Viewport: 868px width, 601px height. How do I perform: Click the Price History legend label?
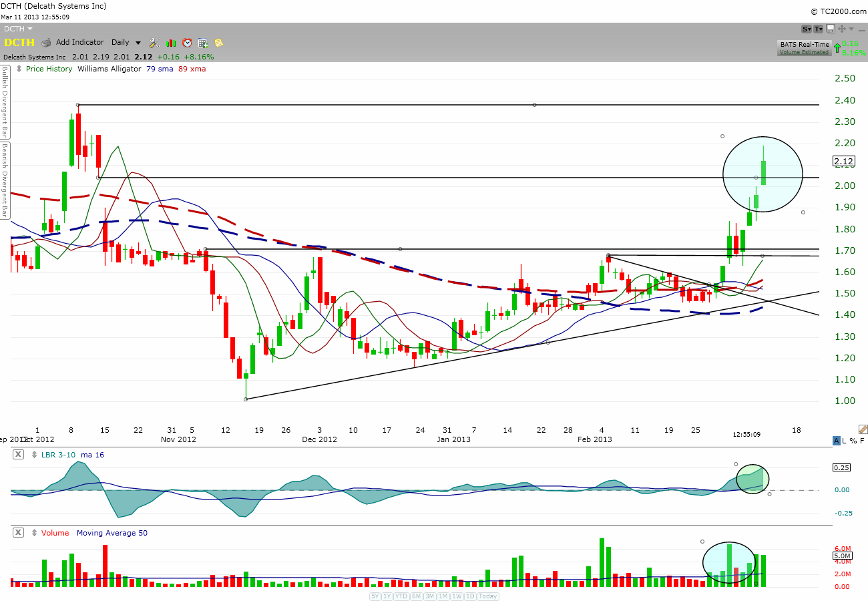49,69
